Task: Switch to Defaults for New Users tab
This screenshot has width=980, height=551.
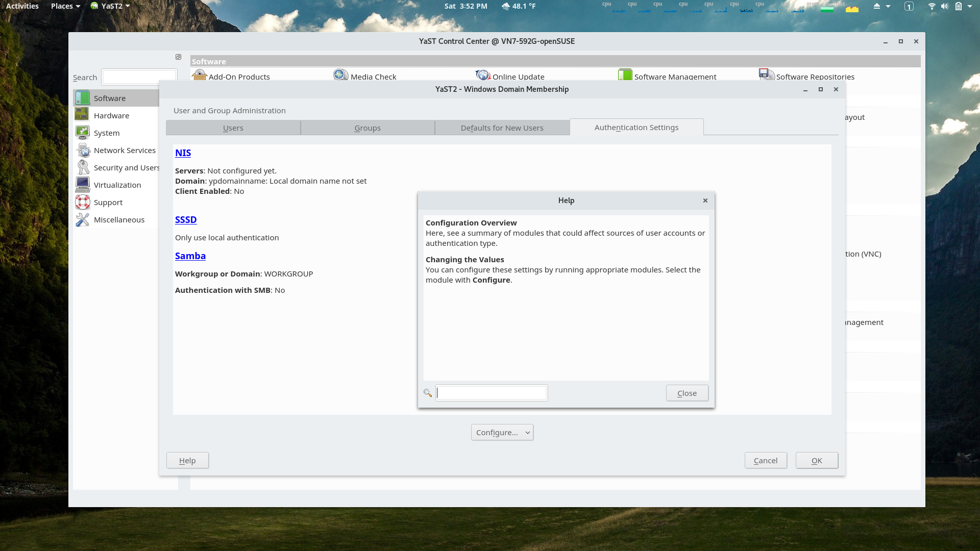Action: [502, 128]
